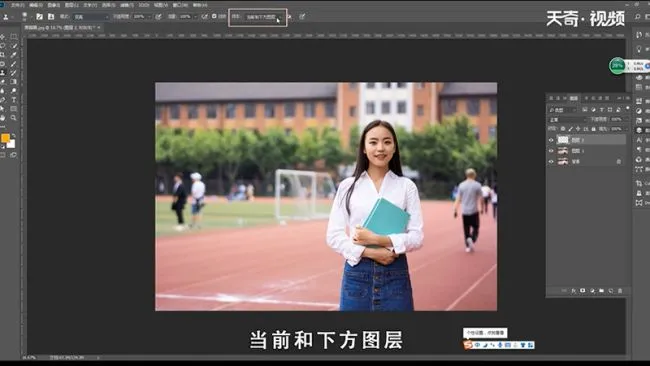650x366 pixels.
Task: Open Clone Source panel from options bar
Action: [x=51, y=17]
